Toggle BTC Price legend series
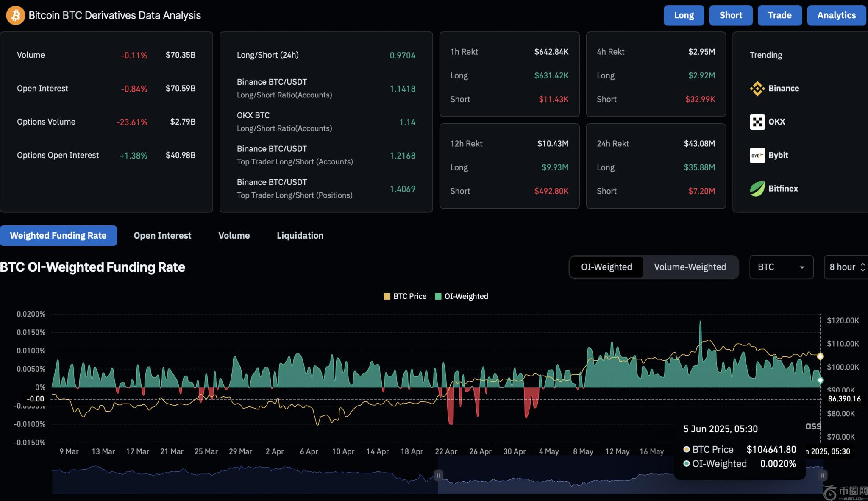The width and height of the screenshot is (868, 501). (x=405, y=296)
